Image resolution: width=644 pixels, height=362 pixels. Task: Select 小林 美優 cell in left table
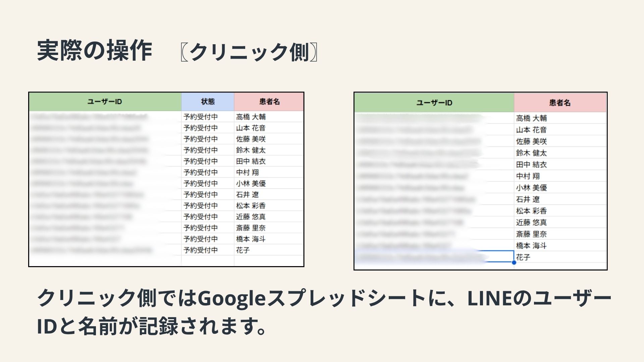[251, 183]
